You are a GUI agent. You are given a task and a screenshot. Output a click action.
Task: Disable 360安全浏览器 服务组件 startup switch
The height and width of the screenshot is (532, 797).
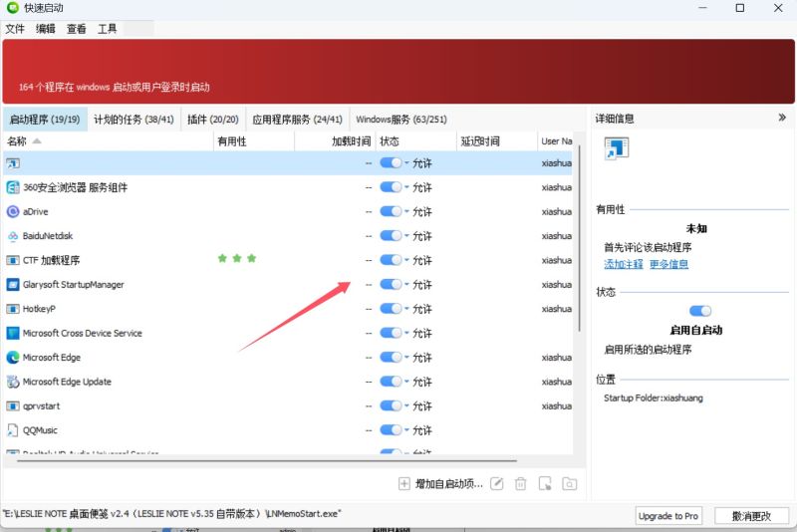(x=391, y=187)
